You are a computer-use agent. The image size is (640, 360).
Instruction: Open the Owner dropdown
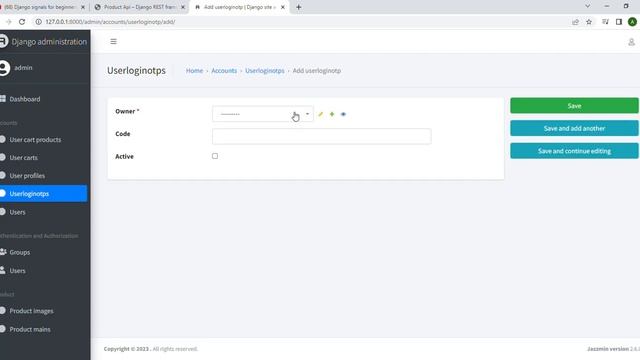click(x=262, y=114)
